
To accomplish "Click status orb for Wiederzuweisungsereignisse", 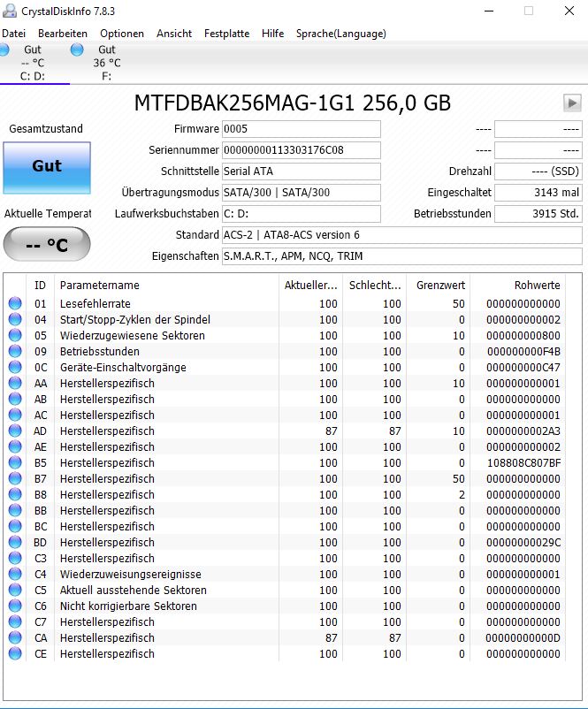I will 15,574.
